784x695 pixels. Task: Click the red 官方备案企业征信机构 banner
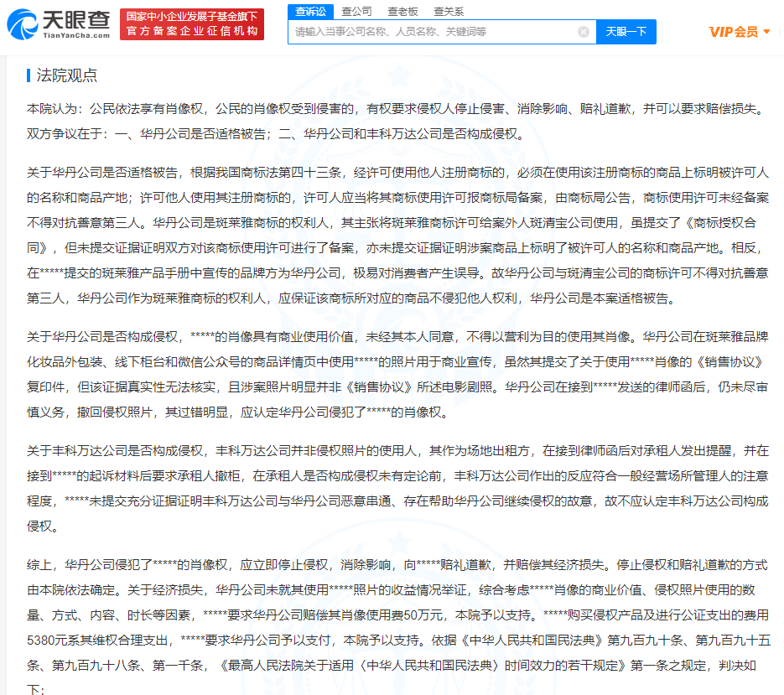click(192, 24)
